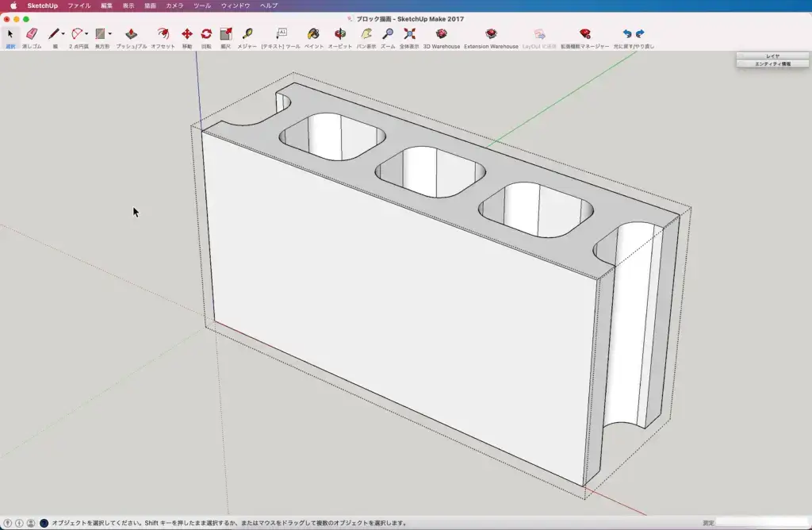Undo with the left blue arrow
The height and width of the screenshot is (530, 812).
(627, 33)
